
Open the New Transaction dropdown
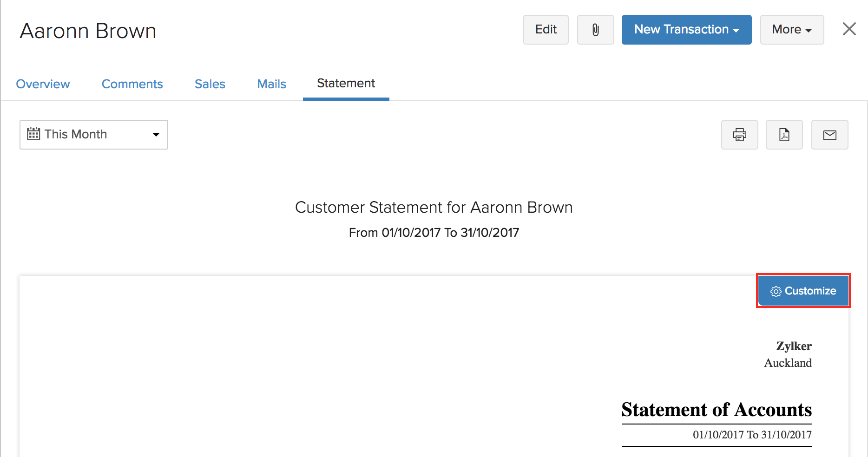tap(686, 29)
